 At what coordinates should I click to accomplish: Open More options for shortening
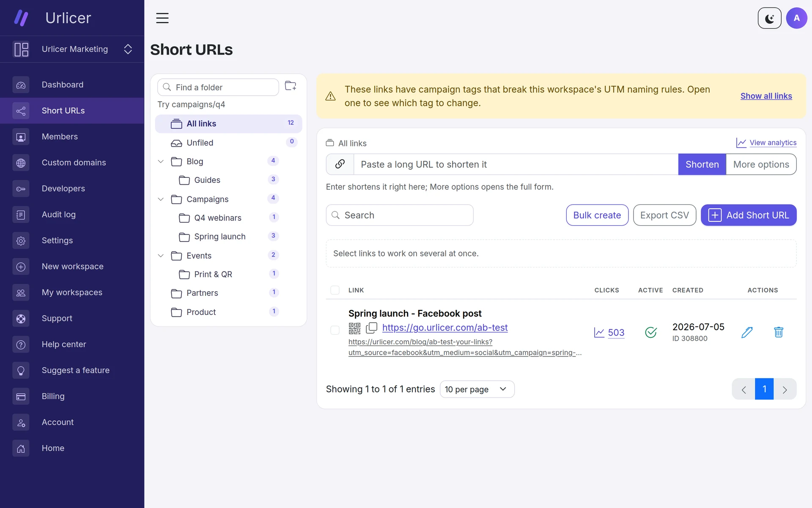point(761,164)
